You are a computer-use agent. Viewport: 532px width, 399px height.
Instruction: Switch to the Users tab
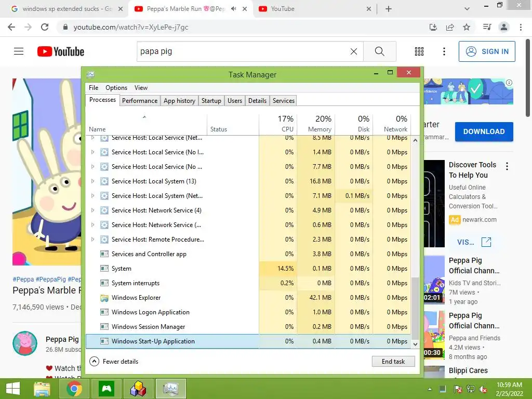click(235, 100)
